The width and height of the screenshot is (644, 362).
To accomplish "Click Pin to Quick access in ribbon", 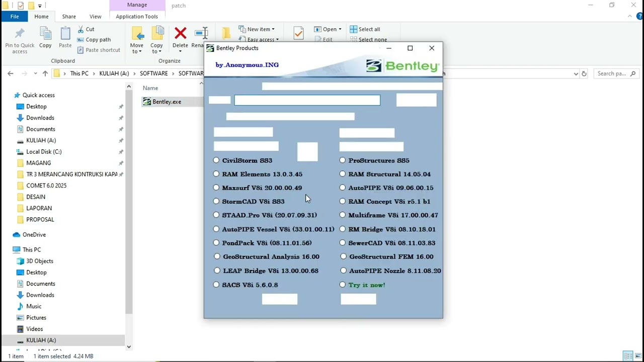I will click(20, 40).
